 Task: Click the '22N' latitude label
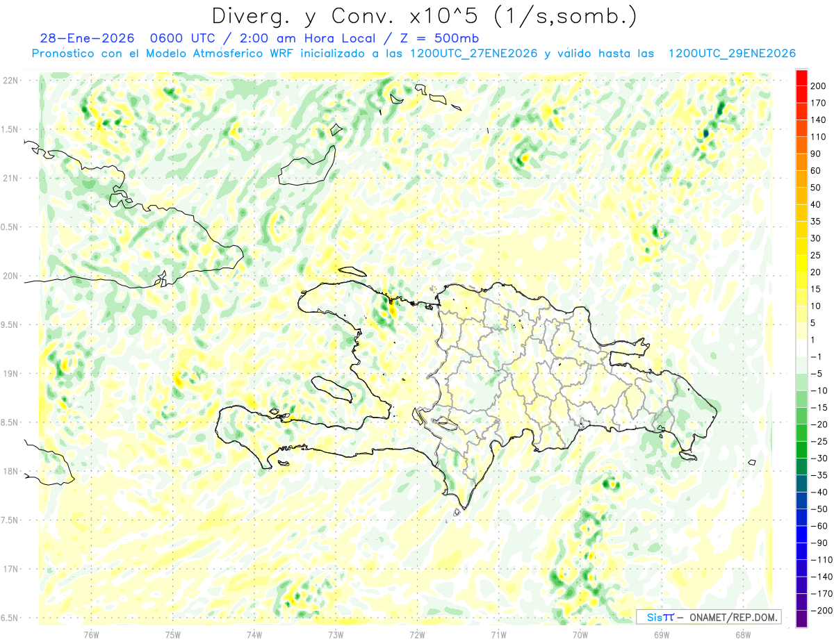[10, 81]
